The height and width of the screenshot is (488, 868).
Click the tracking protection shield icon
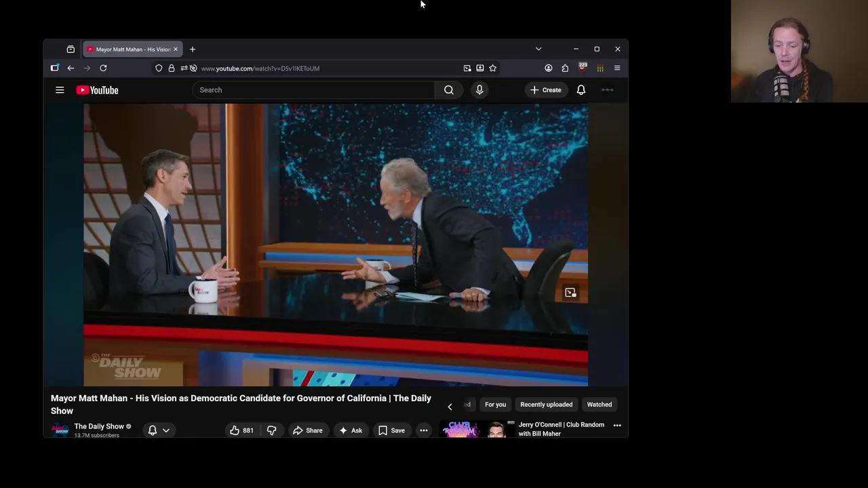[159, 68]
